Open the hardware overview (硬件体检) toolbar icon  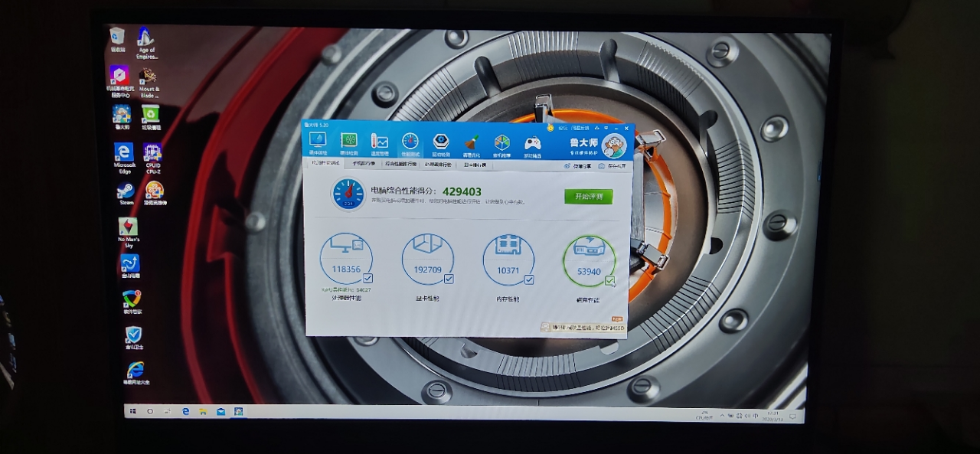[x=317, y=143]
